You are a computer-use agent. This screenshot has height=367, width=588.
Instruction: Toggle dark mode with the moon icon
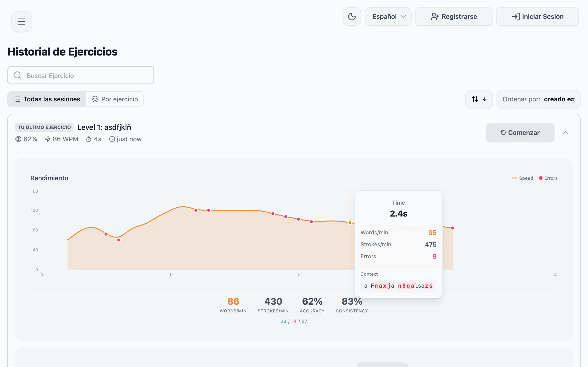click(x=352, y=17)
